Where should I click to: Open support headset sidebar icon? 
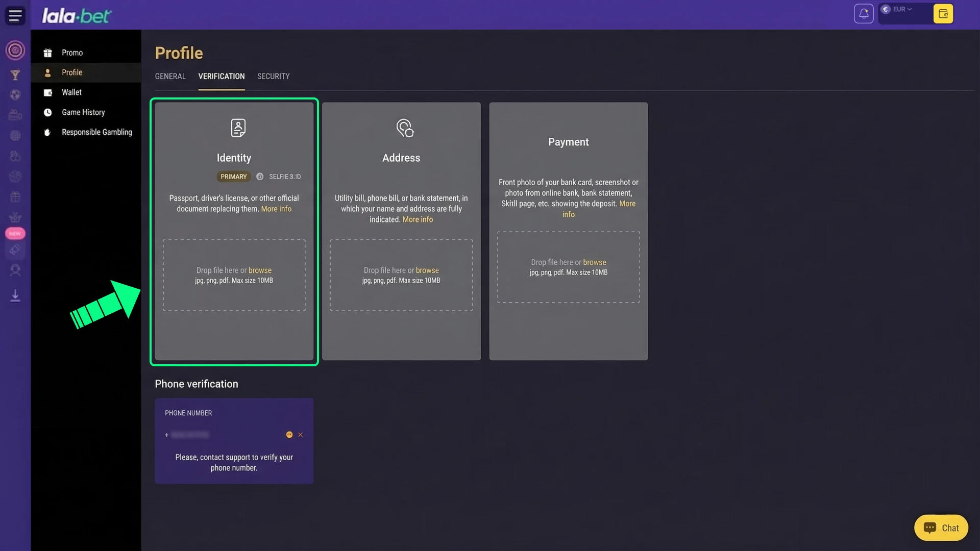click(x=15, y=270)
